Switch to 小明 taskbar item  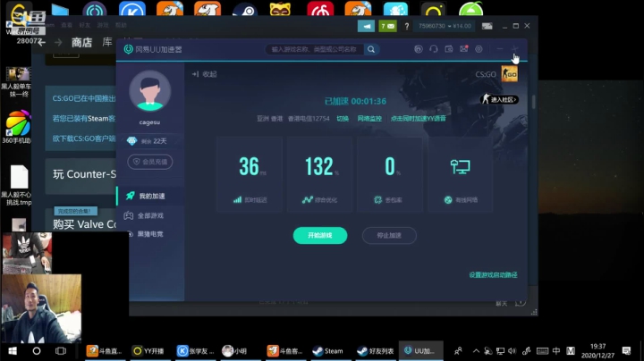(x=235, y=351)
